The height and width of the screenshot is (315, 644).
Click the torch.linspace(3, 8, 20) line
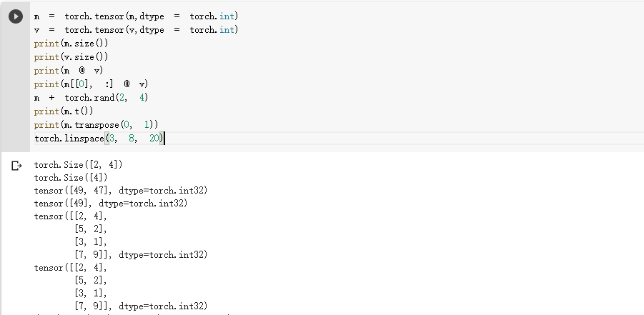click(99, 138)
